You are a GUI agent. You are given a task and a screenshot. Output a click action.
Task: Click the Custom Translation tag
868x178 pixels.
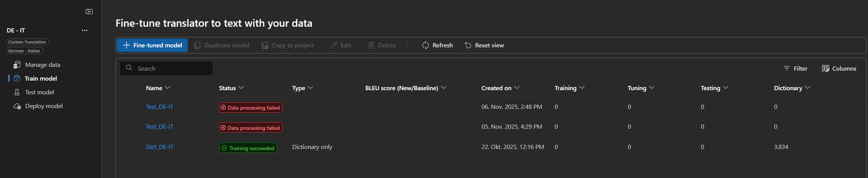pyautogui.click(x=27, y=42)
